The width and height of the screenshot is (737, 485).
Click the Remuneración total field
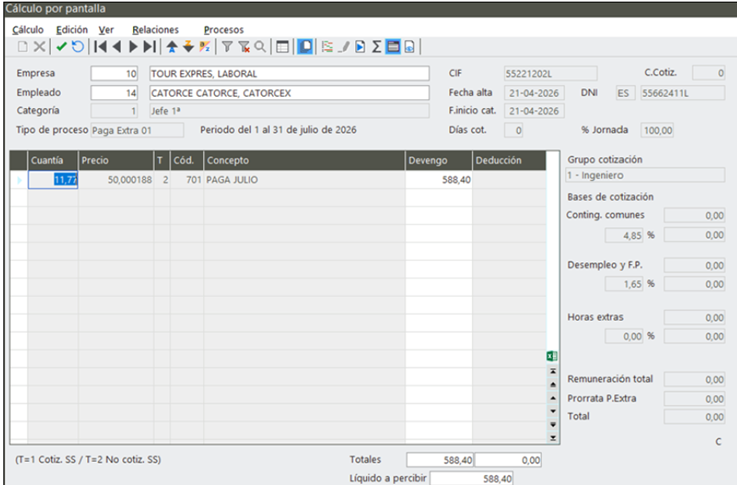tap(694, 379)
